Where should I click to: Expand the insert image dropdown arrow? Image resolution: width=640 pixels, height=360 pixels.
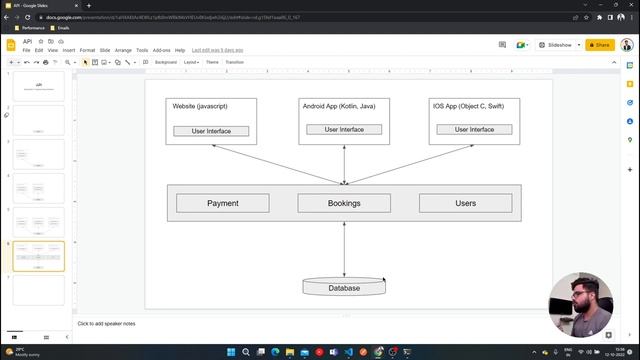110,62
